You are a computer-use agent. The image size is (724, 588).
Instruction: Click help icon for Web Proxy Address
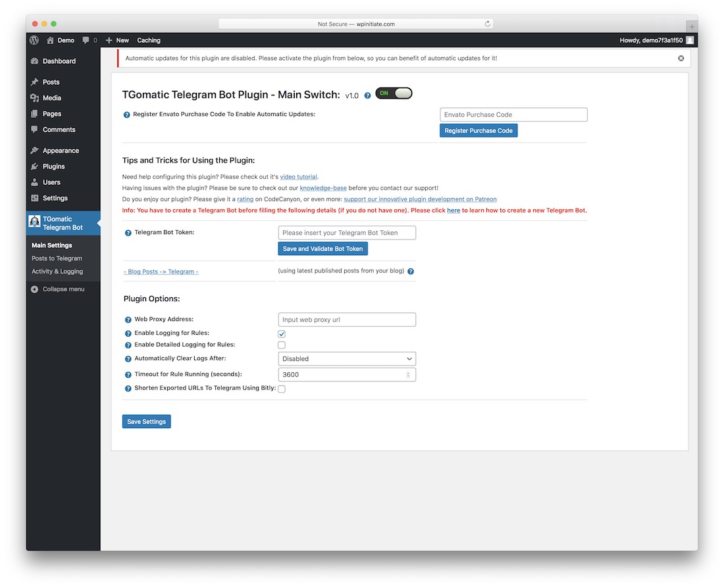click(x=128, y=320)
